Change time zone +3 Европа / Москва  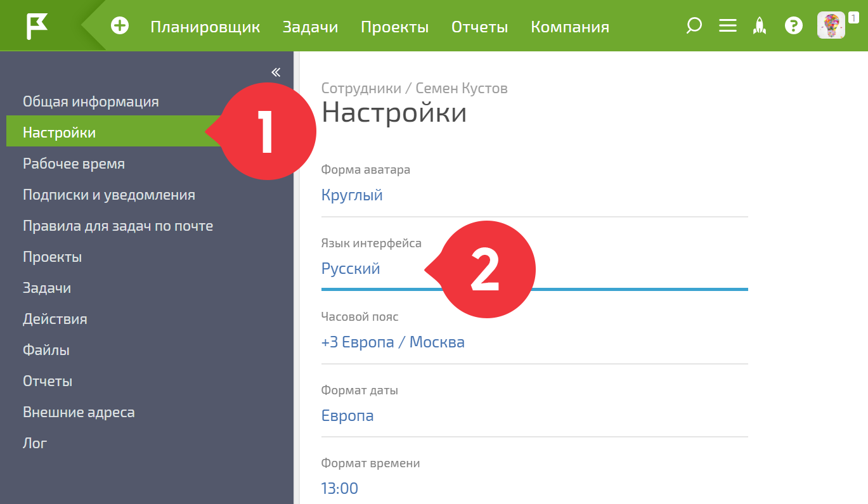point(393,342)
